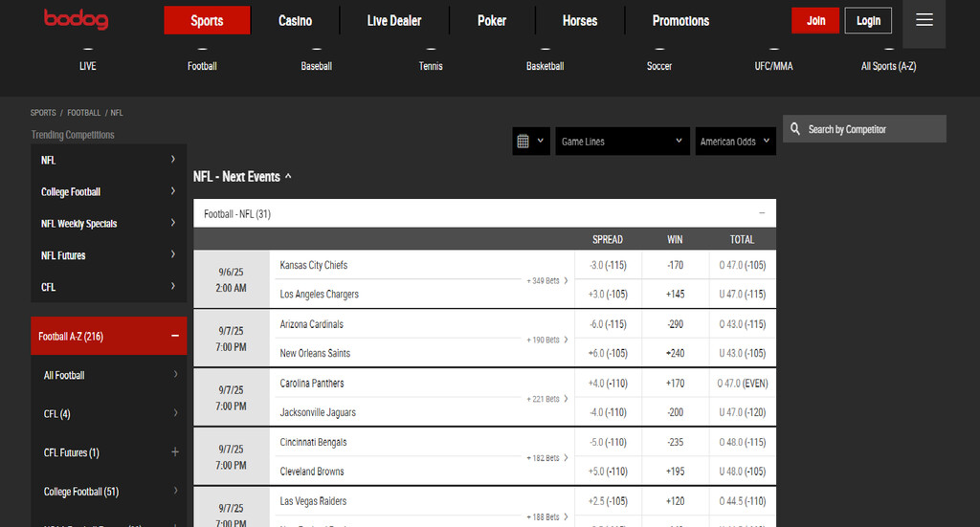
Task: Expand +221 Bets for Panthers game
Action: coord(546,399)
